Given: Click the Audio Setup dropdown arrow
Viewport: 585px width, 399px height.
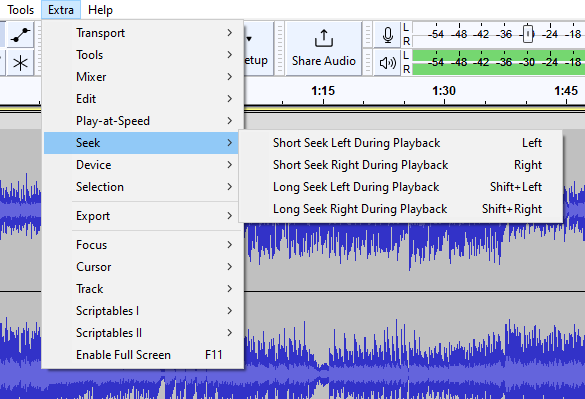Looking at the screenshot, I should click(x=249, y=39).
